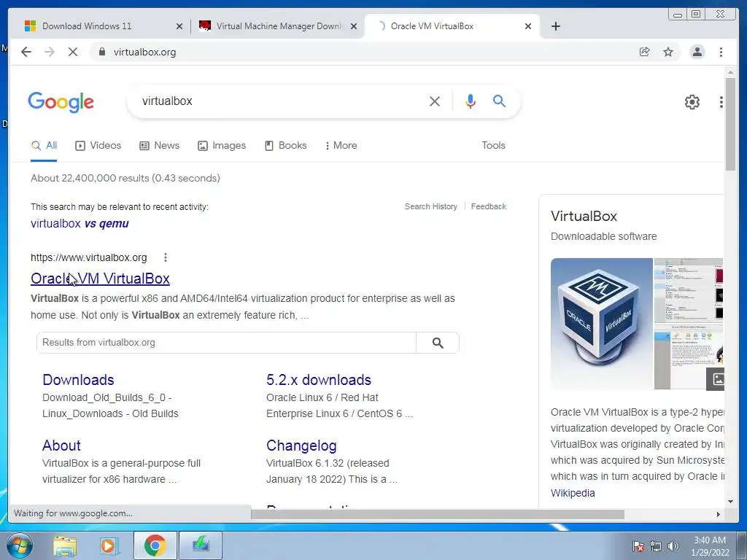
Task: Open the Windows Start menu
Action: [19, 545]
